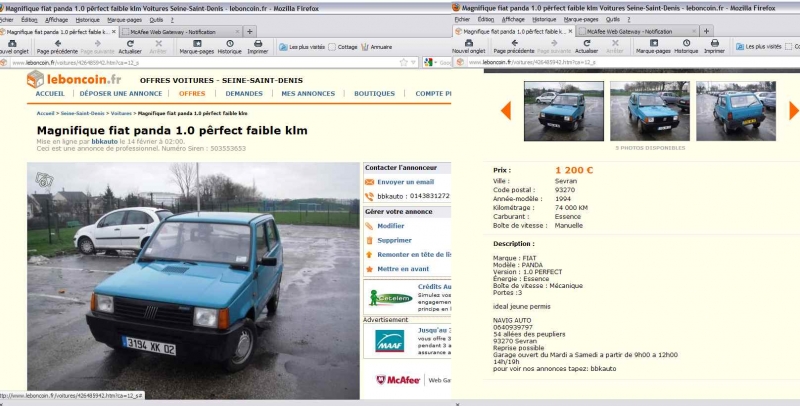Click Actualiser icon in right window
Image resolution: width=800 pixels, height=406 pixels.
tap(587, 43)
